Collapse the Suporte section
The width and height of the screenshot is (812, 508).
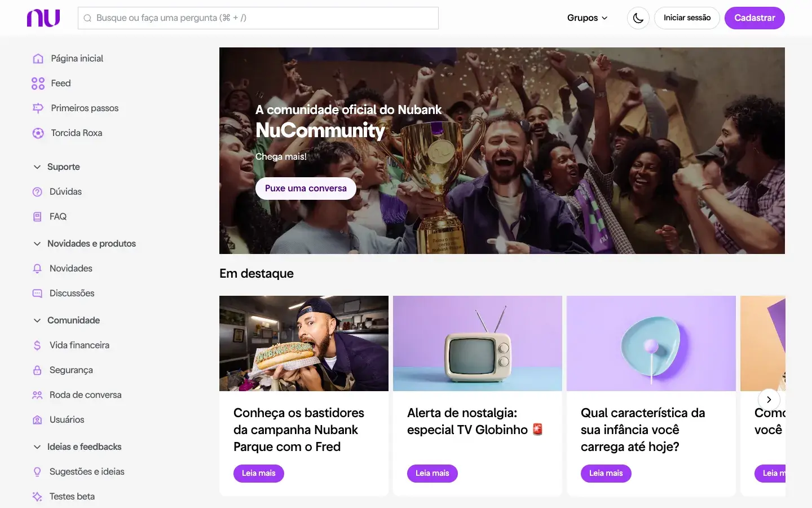[x=37, y=167]
